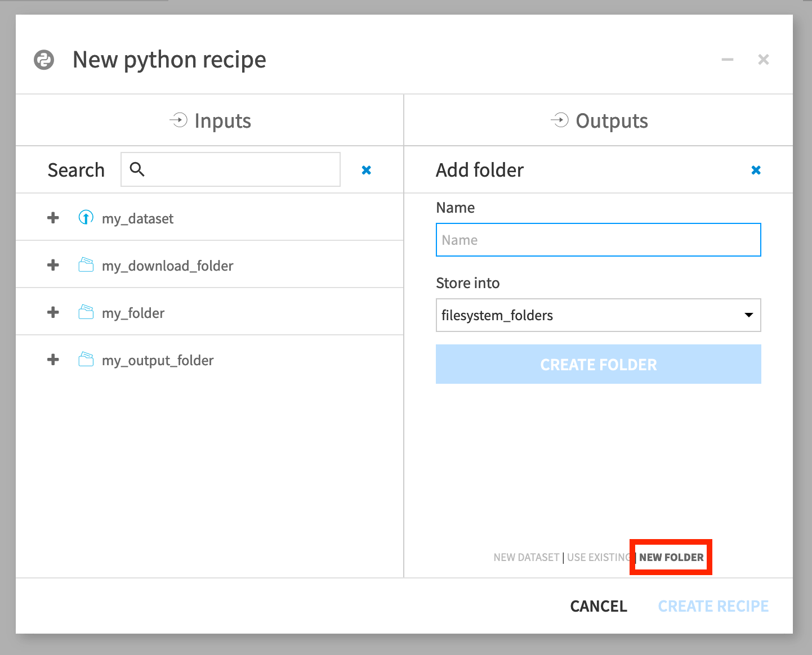
Task: Click the CREATE FOLDER button
Action: (x=599, y=364)
